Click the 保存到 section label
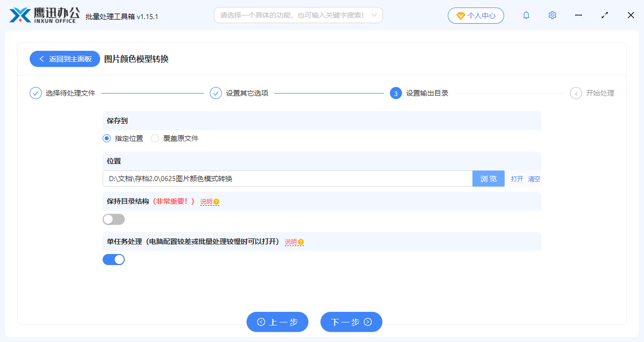Viewport: 644px width, 342px height. [117, 121]
